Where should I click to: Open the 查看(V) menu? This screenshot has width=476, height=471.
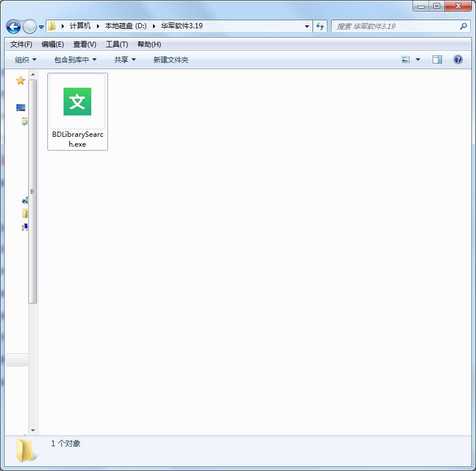point(85,44)
